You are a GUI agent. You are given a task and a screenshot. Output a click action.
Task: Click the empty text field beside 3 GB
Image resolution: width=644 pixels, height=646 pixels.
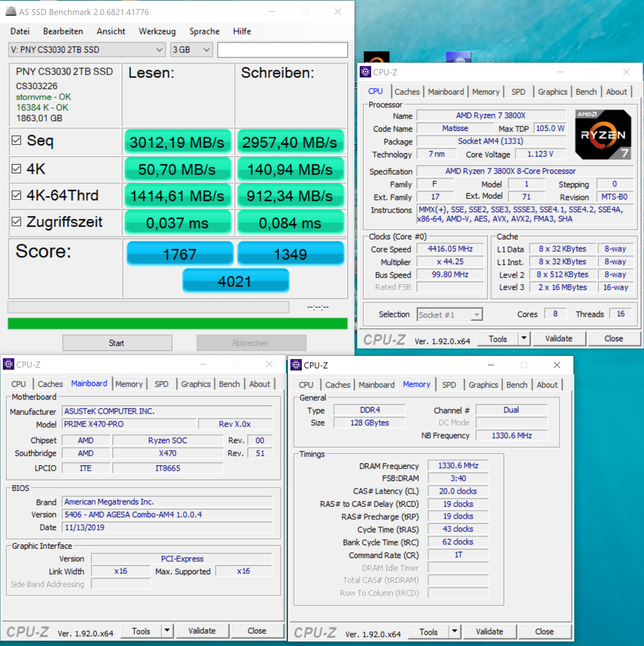pos(282,50)
